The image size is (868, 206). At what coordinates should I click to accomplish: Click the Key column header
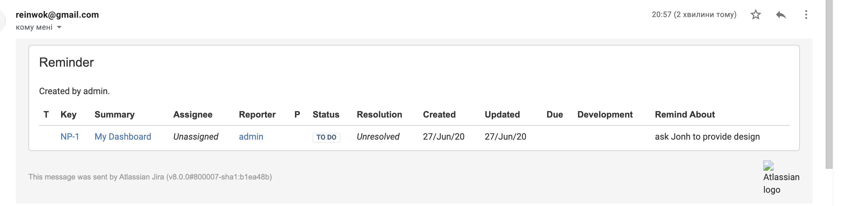point(68,114)
